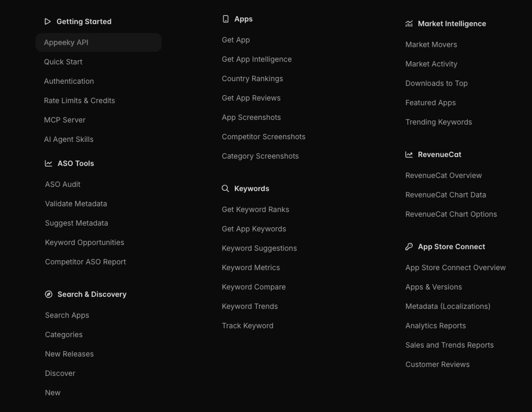The image size is (532, 412).
Task: Go to the Authentication page
Action: [69, 81]
